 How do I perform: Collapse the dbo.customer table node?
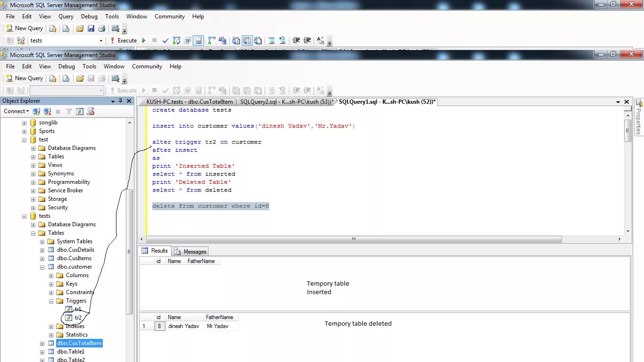pyautogui.click(x=42, y=267)
